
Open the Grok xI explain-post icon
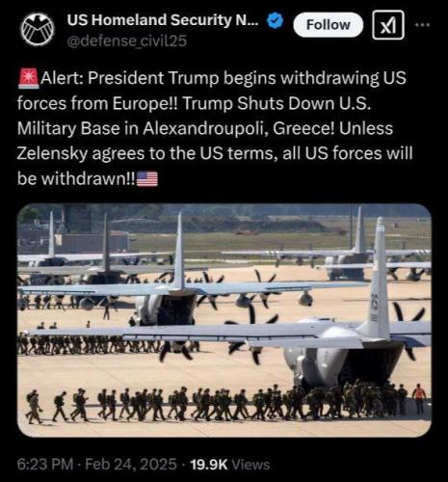pyautogui.click(x=388, y=25)
